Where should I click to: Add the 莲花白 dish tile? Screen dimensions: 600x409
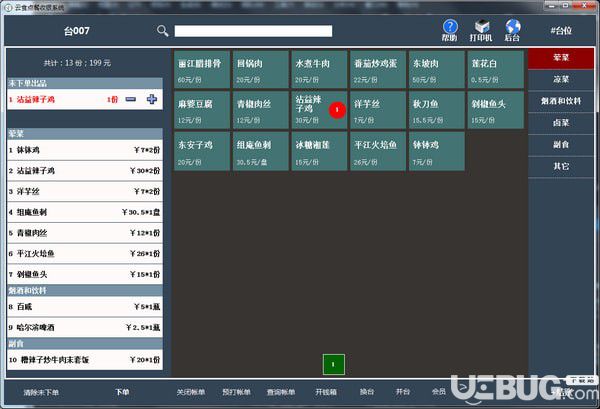(x=496, y=70)
